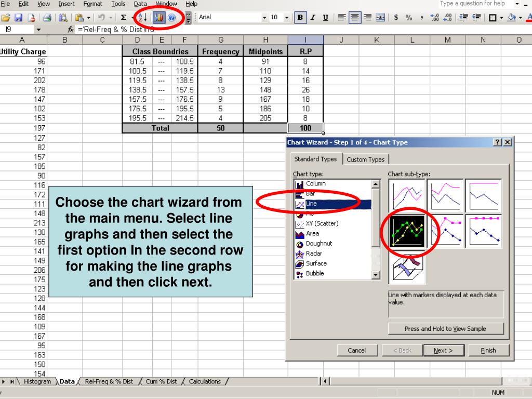Click Increase Indent icon

click(x=476, y=17)
